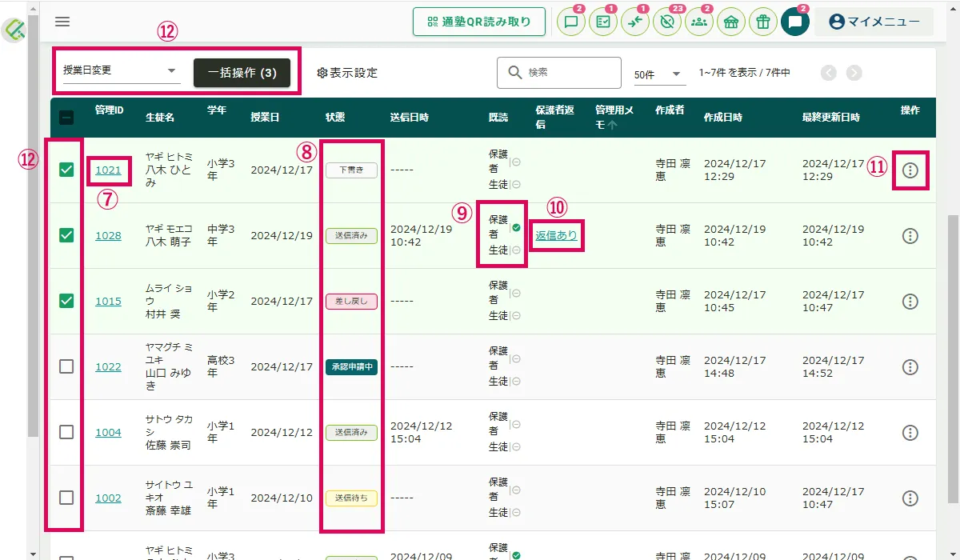
Task: Click the 1~7件 を表示 / 7件中 text
Action: click(x=745, y=73)
